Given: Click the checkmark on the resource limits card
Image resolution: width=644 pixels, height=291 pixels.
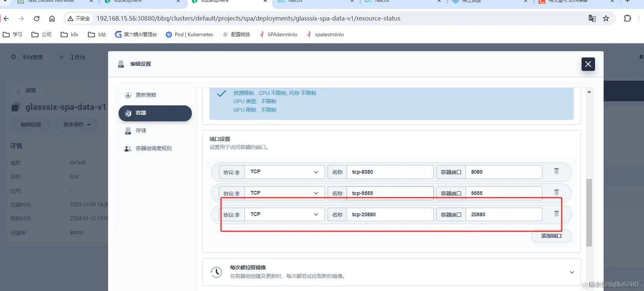Looking at the screenshot, I should pos(221,93).
